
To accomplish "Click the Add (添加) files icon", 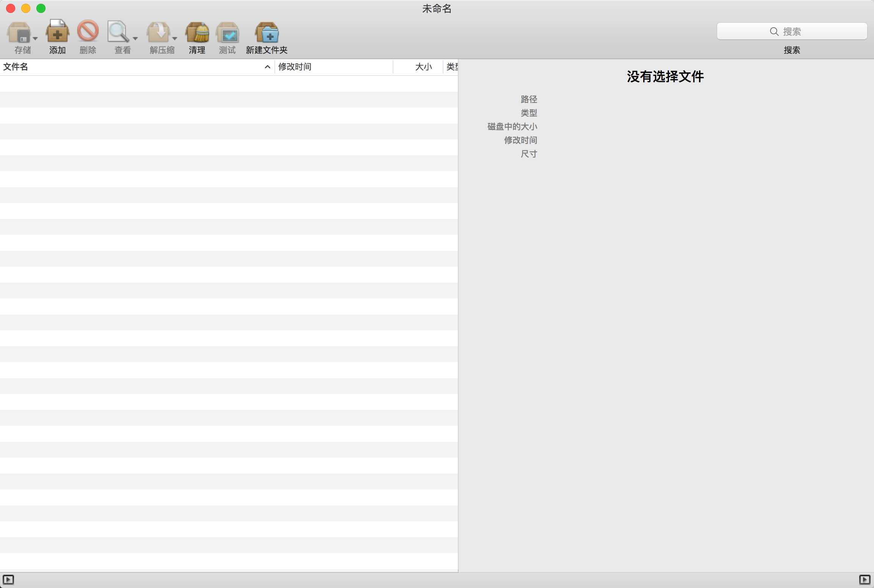I will [x=57, y=32].
